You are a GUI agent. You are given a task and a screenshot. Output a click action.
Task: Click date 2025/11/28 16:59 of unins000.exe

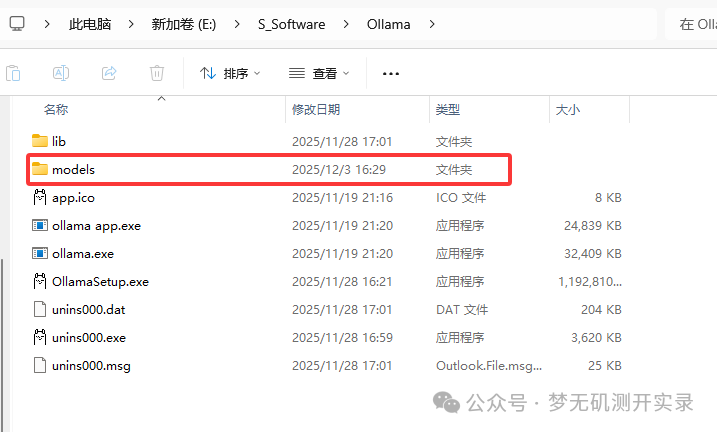click(x=342, y=338)
